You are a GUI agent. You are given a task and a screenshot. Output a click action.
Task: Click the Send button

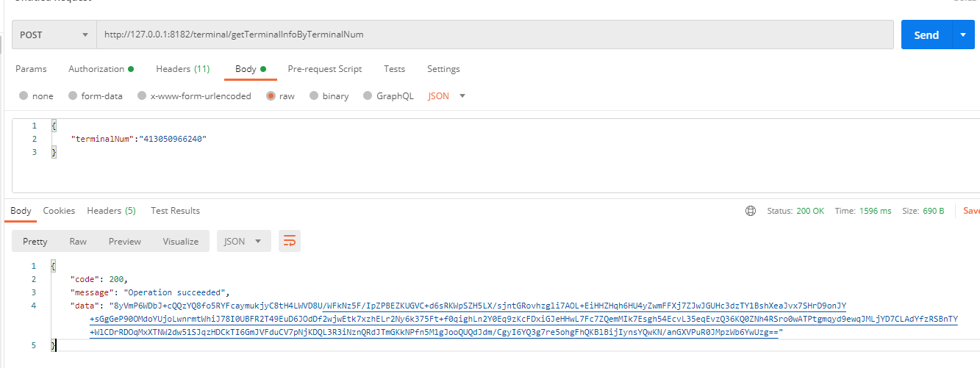click(x=926, y=35)
